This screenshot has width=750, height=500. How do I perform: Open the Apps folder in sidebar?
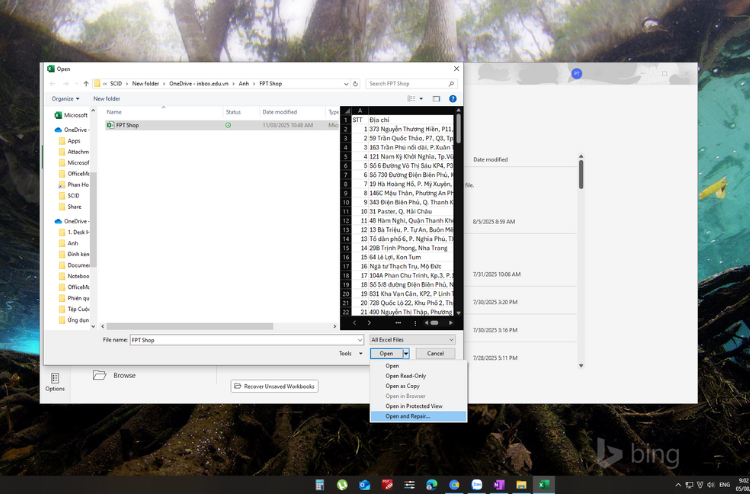coord(69,141)
